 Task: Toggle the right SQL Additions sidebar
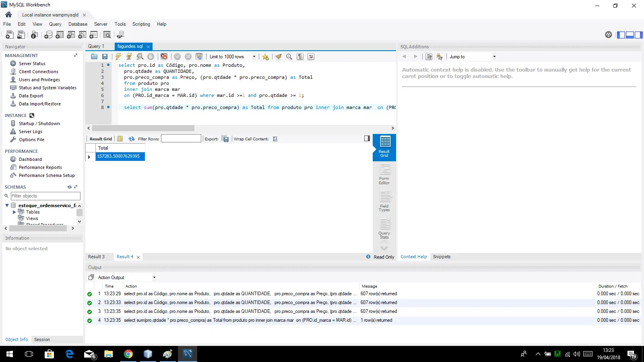coord(638,35)
